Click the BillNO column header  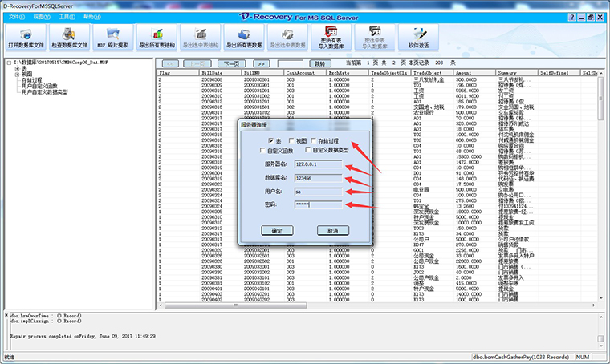(x=262, y=73)
